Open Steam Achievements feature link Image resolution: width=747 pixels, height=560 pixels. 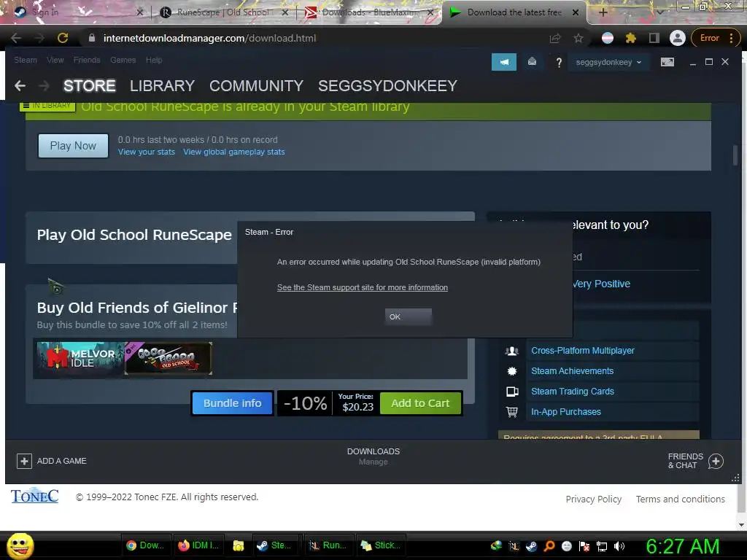pyautogui.click(x=572, y=371)
